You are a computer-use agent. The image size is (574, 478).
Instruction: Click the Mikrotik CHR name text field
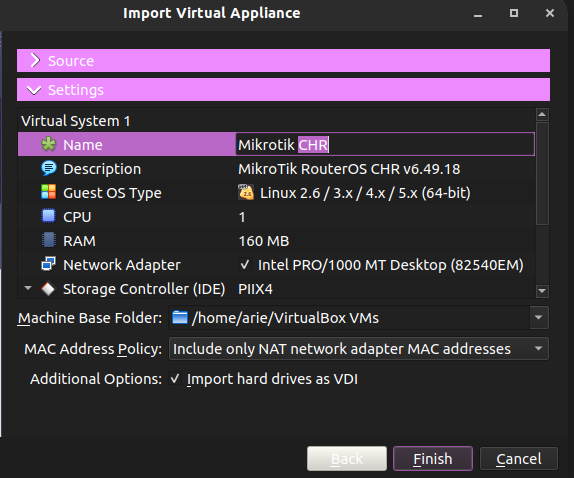[x=385, y=144]
